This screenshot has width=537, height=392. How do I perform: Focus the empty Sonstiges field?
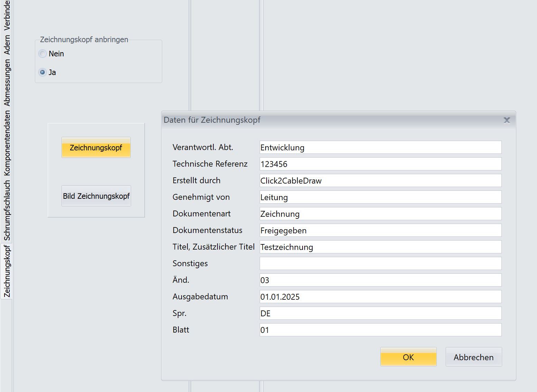(380, 263)
